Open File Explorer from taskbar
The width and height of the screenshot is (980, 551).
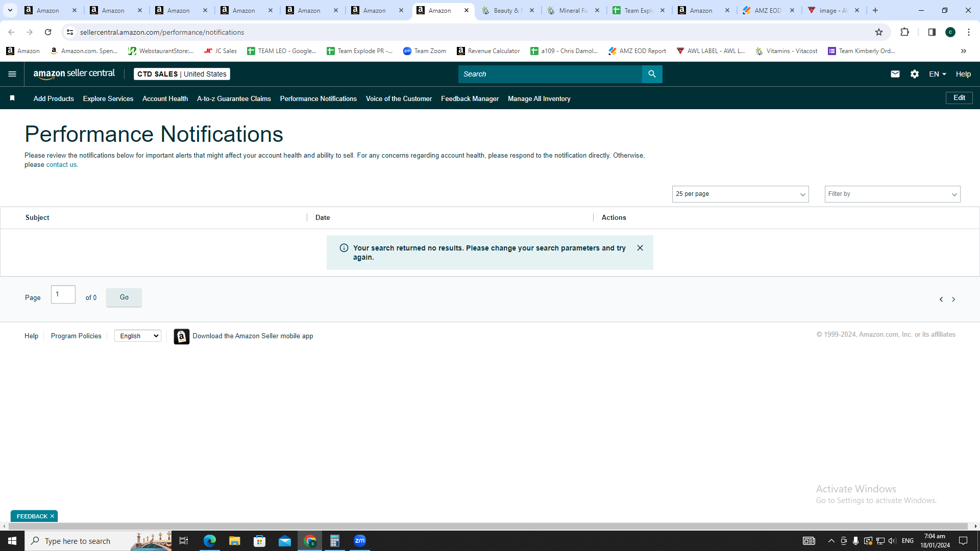click(234, 541)
